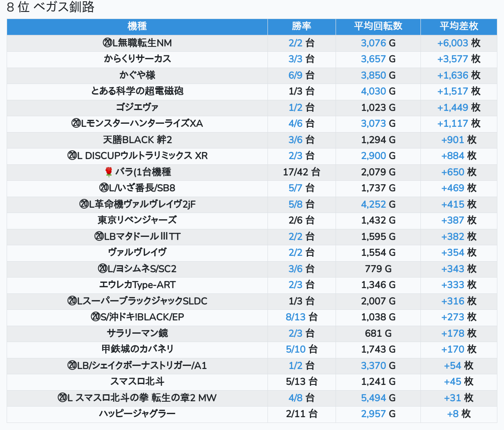This screenshot has height=430, width=504.
Task: Click the rose icon beside バラ(1台機種
Action: tap(109, 172)
